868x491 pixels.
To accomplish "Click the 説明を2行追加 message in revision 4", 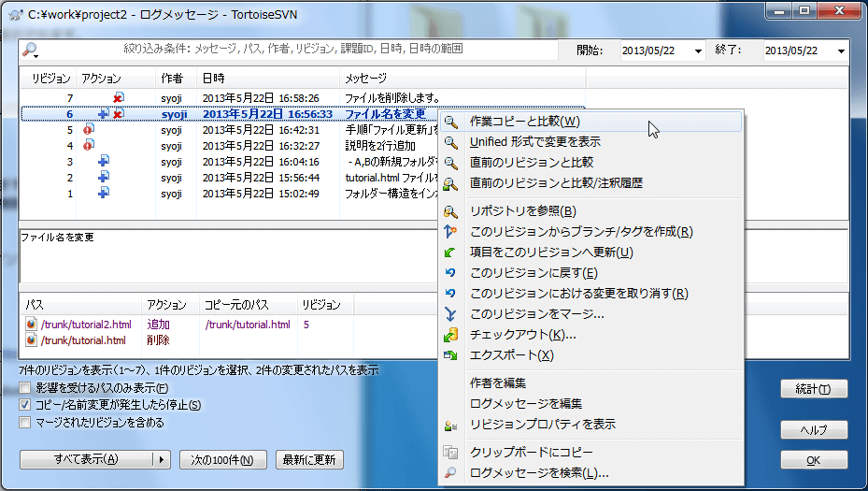I will [380, 146].
